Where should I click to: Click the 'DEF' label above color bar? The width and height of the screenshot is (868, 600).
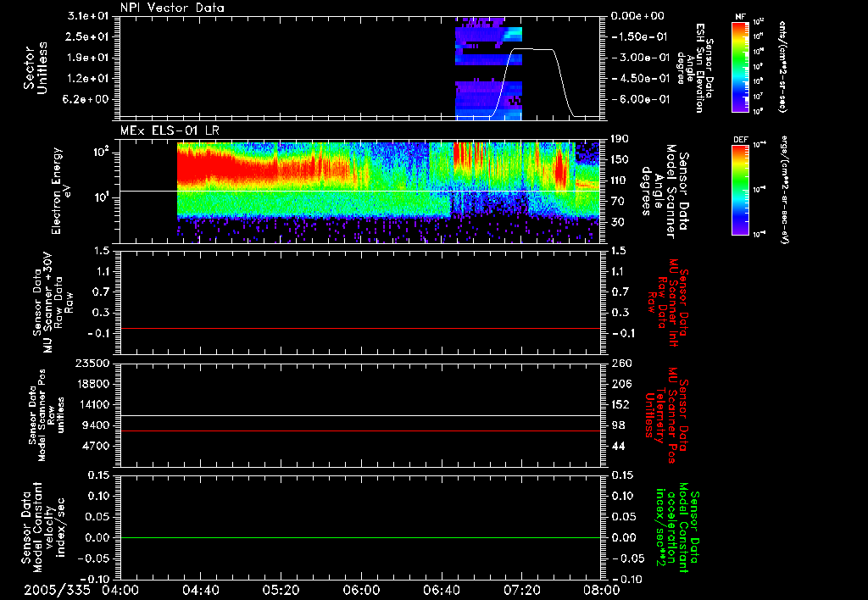[x=741, y=140]
